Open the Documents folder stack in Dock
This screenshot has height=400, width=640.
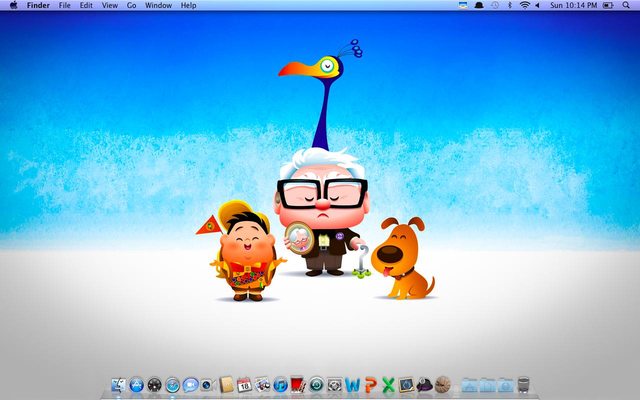click(487, 385)
